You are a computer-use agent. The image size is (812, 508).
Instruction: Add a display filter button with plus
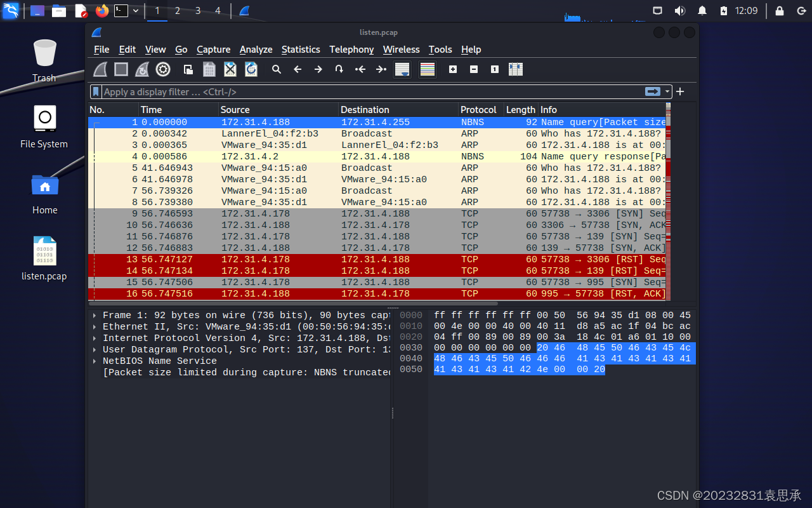[x=680, y=91]
